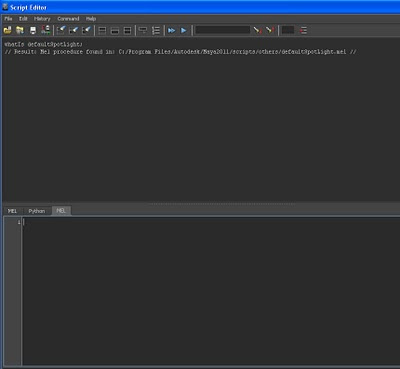Toggle Echo All Commands icon
This screenshot has width=400, height=369.
(143, 30)
